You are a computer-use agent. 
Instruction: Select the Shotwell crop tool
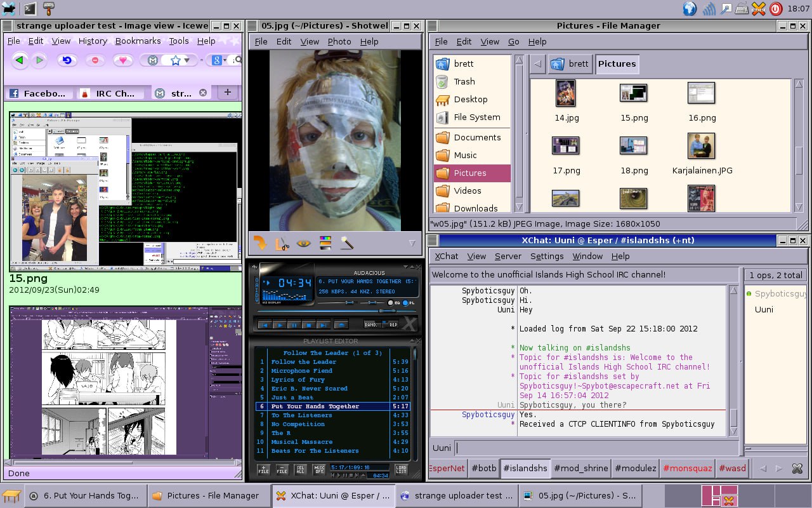(282, 243)
